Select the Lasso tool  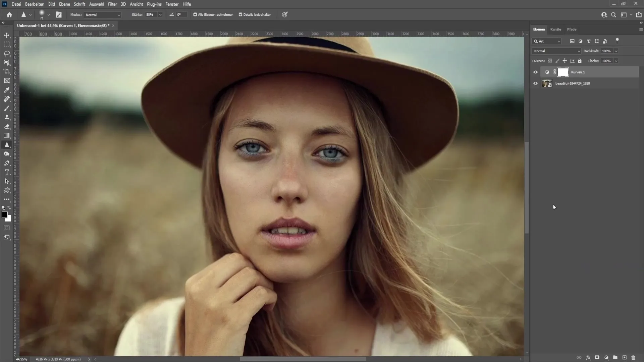(x=7, y=53)
